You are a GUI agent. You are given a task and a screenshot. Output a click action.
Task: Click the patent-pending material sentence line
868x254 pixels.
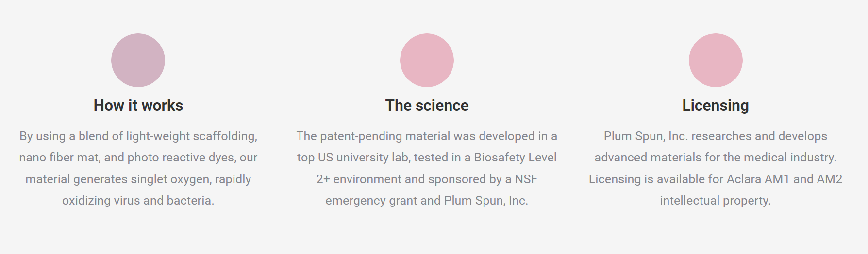pos(427,136)
